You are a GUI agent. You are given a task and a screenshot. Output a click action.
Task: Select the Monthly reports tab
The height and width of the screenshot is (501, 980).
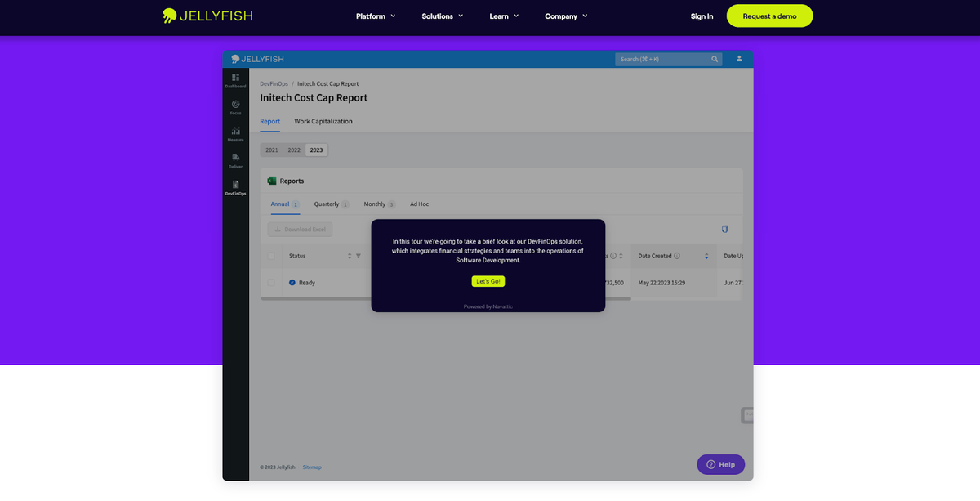coord(380,204)
